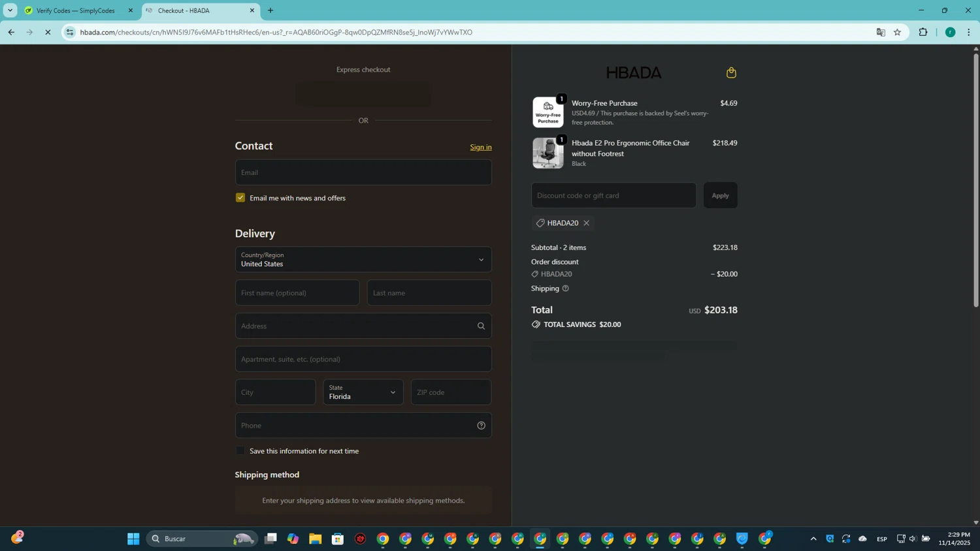Image resolution: width=980 pixels, height=551 pixels.
Task: Click the Total amount $203.18
Action: 721,310
